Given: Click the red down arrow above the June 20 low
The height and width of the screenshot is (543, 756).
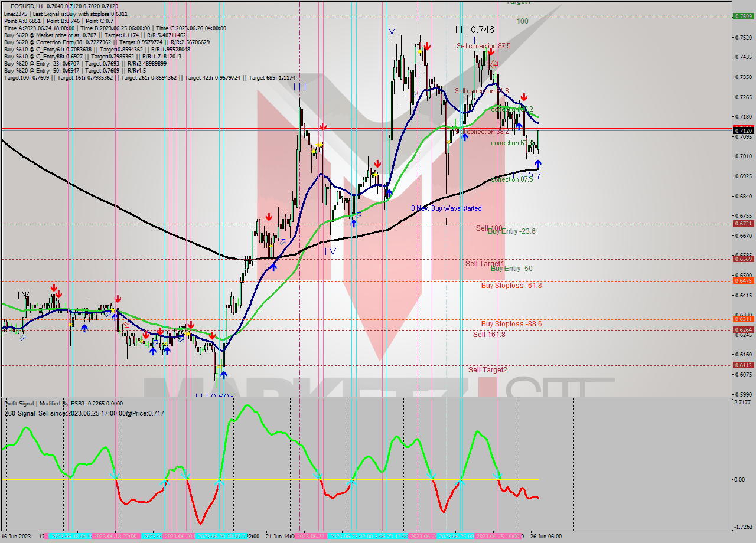Looking at the screenshot, I should [213, 335].
